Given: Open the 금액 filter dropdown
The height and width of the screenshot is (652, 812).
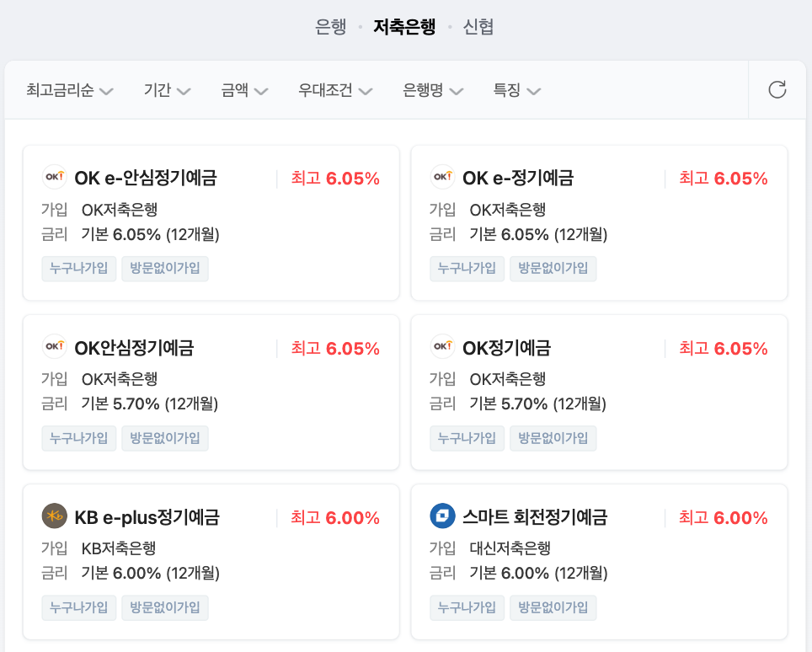Looking at the screenshot, I should pyautogui.click(x=243, y=91).
